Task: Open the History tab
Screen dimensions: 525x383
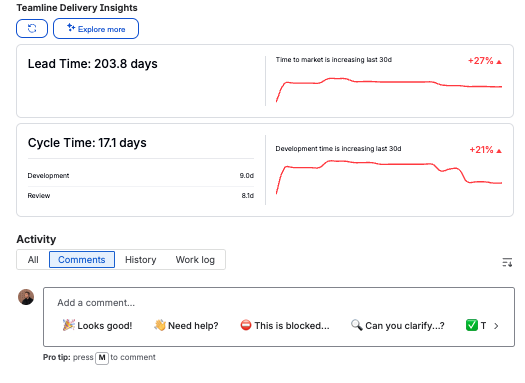Action: point(141,260)
